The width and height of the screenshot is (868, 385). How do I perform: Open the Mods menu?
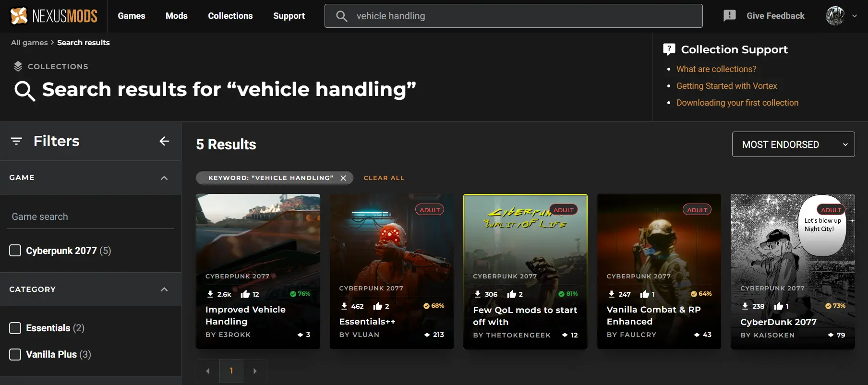177,16
